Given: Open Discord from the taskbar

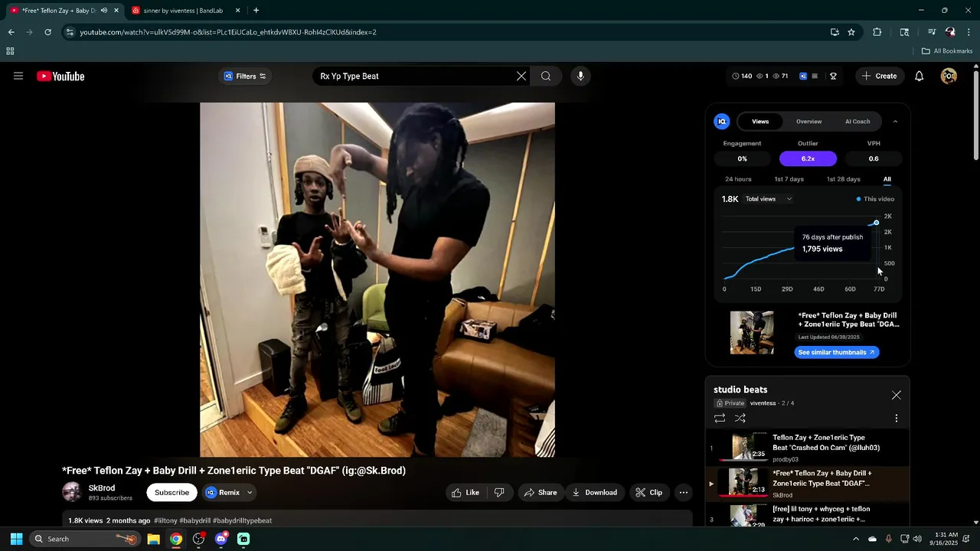Looking at the screenshot, I should pyautogui.click(x=221, y=539).
